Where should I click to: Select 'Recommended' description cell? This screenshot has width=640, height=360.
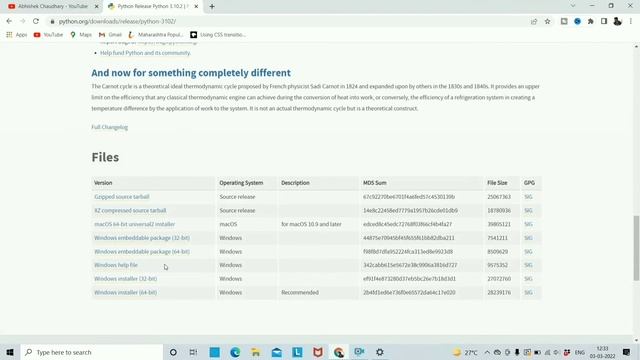point(300,292)
